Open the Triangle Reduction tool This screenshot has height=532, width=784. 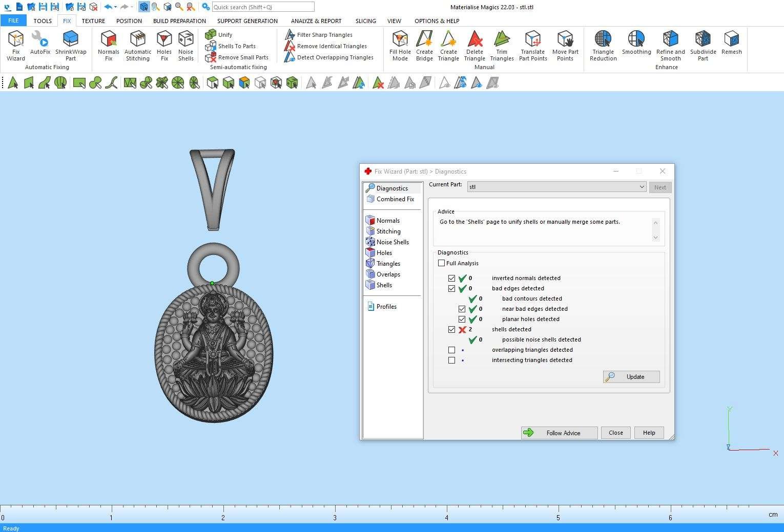(x=603, y=45)
